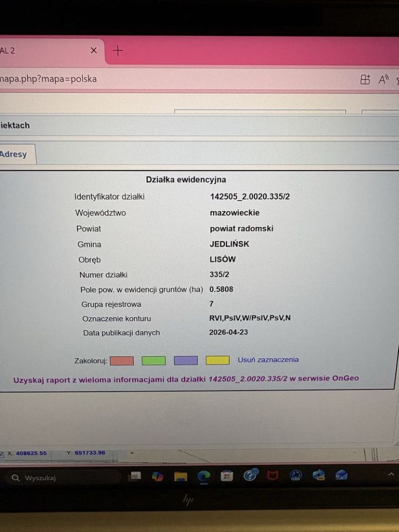
Task: Open McAfee from the taskbar
Action: [273, 475]
